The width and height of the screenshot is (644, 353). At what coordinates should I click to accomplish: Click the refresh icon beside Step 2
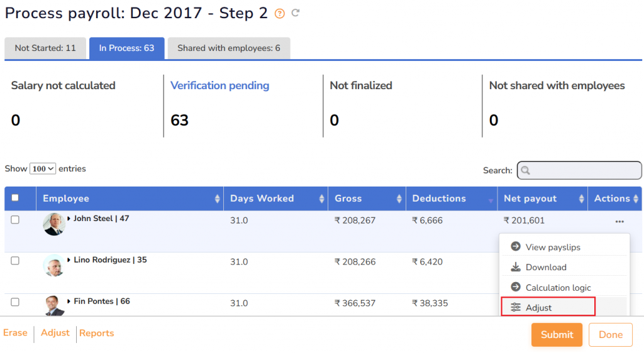pos(295,13)
